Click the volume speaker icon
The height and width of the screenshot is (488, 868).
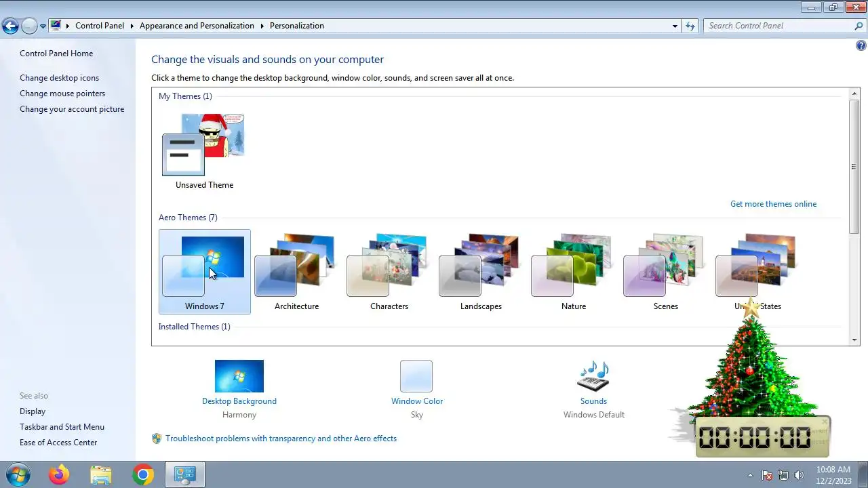pyautogui.click(x=800, y=475)
